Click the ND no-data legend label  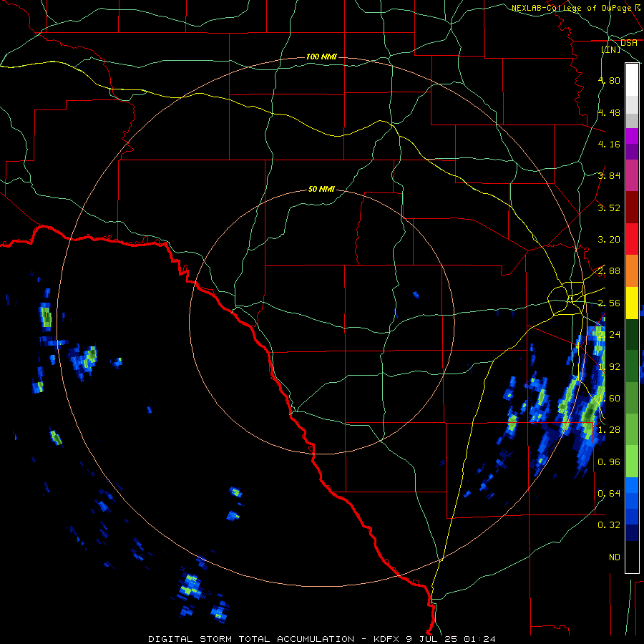pyautogui.click(x=615, y=557)
